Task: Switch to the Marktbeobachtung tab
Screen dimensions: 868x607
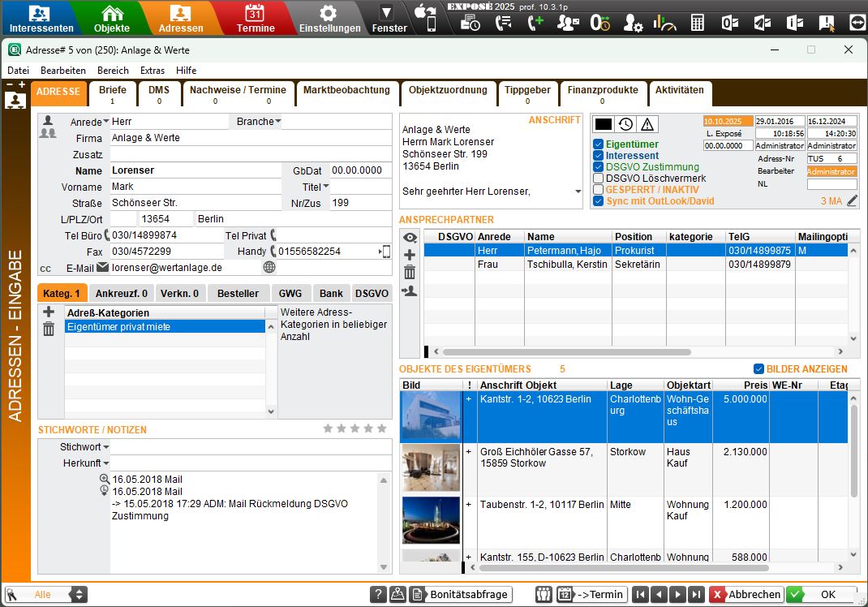Action: click(346, 90)
